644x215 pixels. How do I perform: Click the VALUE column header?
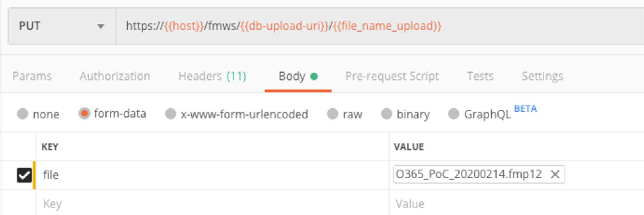click(x=409, y=147)
